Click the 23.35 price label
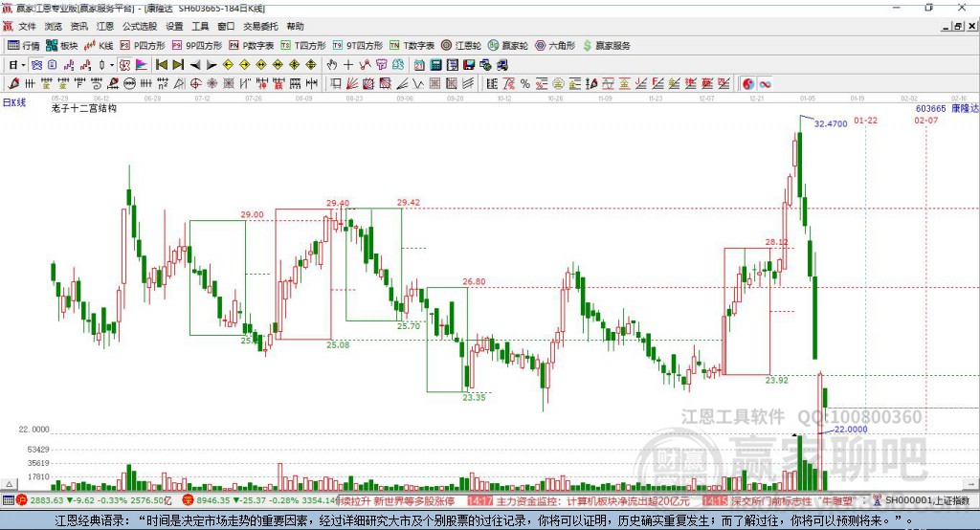980x530 pixels. tap(474, 398)
